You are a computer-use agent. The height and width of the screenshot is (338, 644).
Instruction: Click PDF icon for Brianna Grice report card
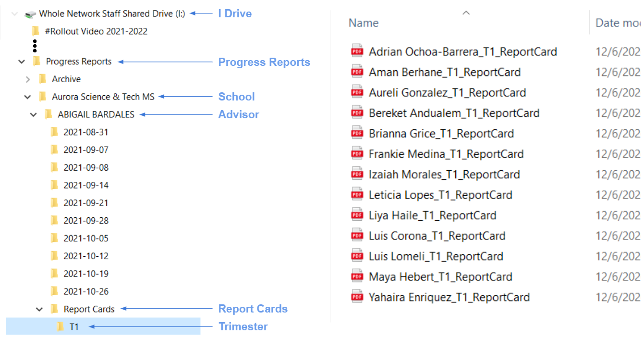coord(357,133)
